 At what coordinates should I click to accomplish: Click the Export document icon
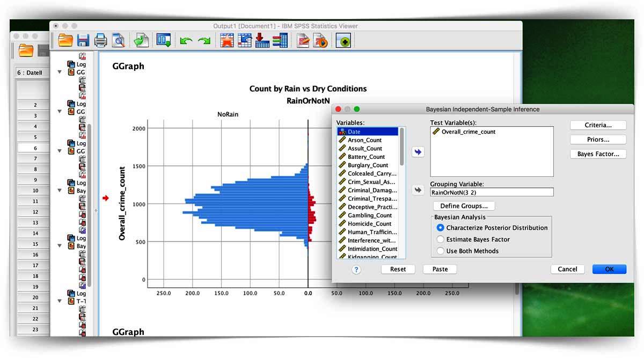[x=141, y=40]
